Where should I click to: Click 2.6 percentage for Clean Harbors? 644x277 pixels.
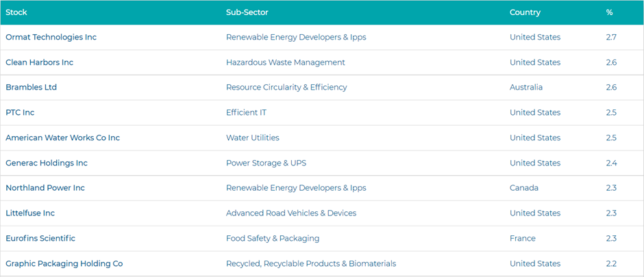tap(611, 62)
